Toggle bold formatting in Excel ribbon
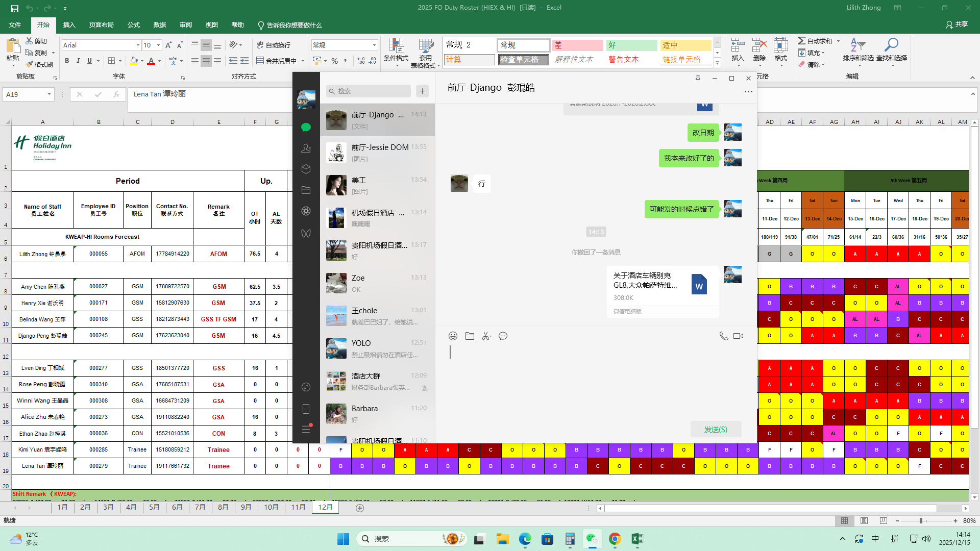The width and height of the screenshot is (980, 551). [x=67, y=61]
